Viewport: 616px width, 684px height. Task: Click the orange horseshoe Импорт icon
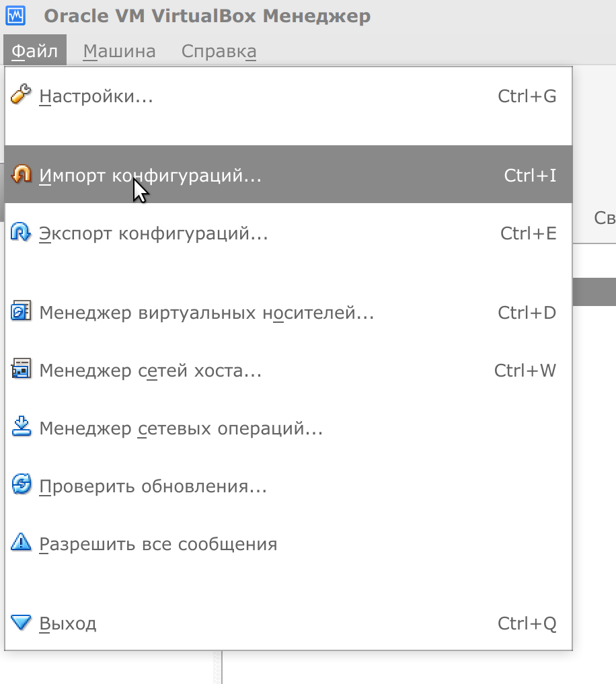pos(22,175)
